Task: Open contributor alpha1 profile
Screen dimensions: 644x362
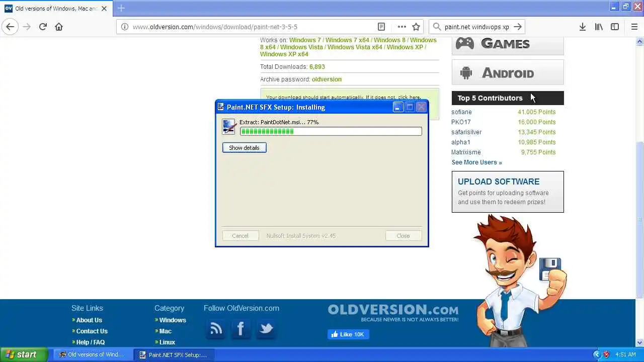Action: (x=461, y=142)
